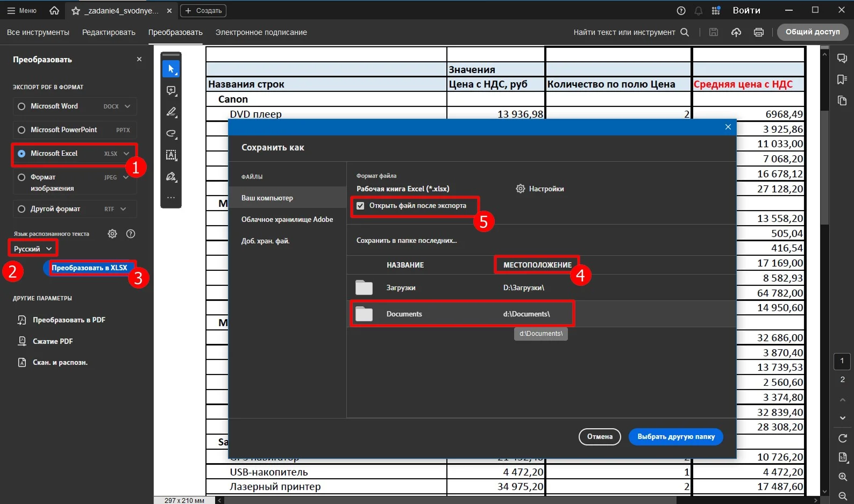Expand the XLSX format chevron
Screen dimensions: 854x504
tap(126, 154)
